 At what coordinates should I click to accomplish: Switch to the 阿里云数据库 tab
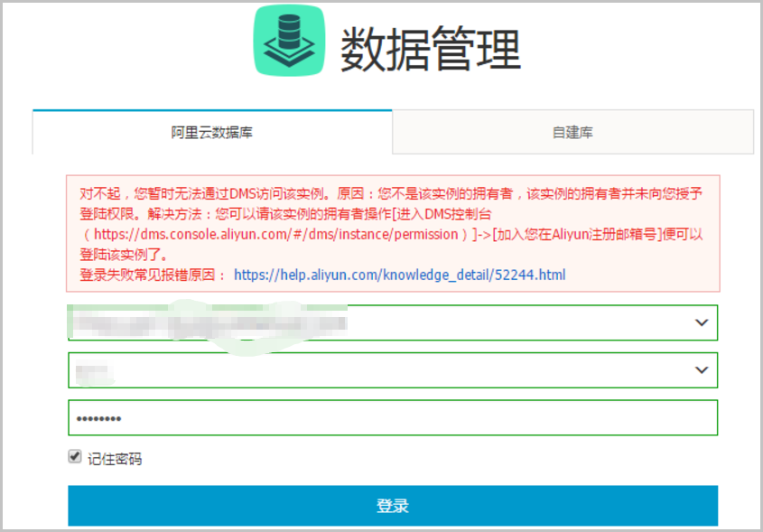pyautogui.click(x=212, y=133)
